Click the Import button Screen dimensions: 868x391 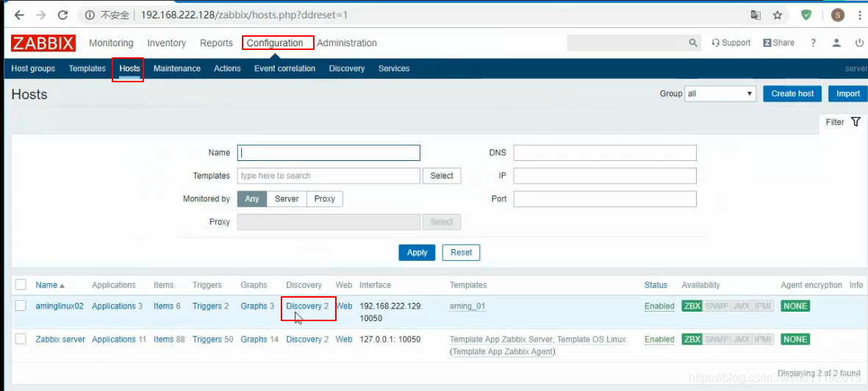point(848,93)
